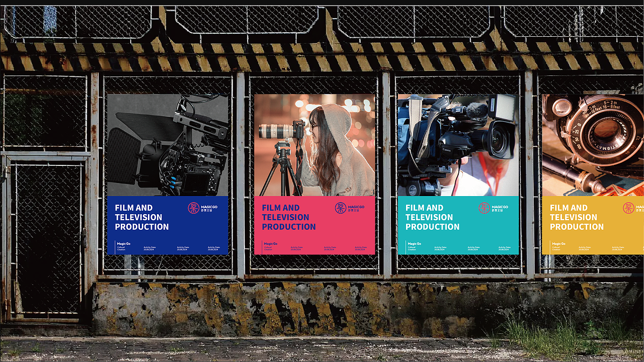Screen dimensions: 644x362
Task: Click the yellow poster's FILM AND TELEVISION PRODUCTION headline
Action: [x=577, y=217]
